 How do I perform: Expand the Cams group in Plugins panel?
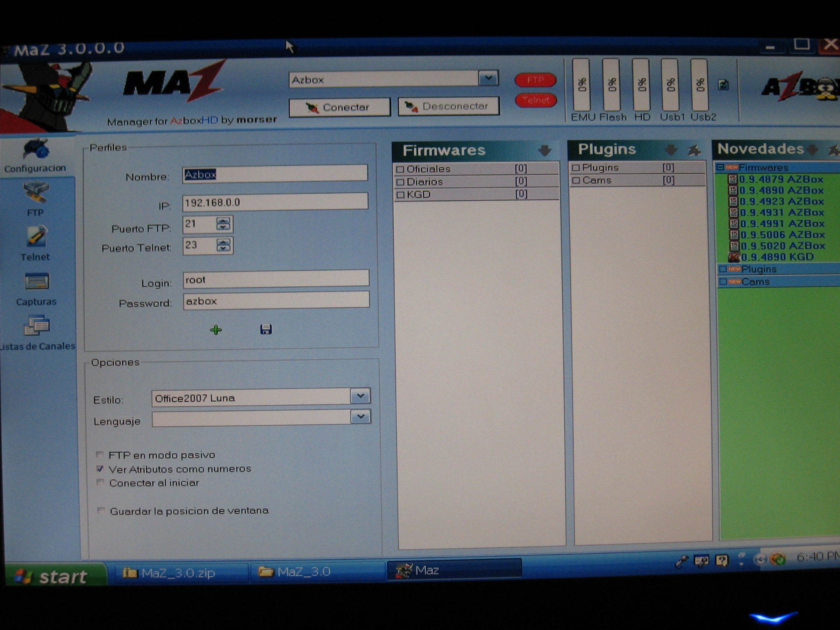(576, 180)
